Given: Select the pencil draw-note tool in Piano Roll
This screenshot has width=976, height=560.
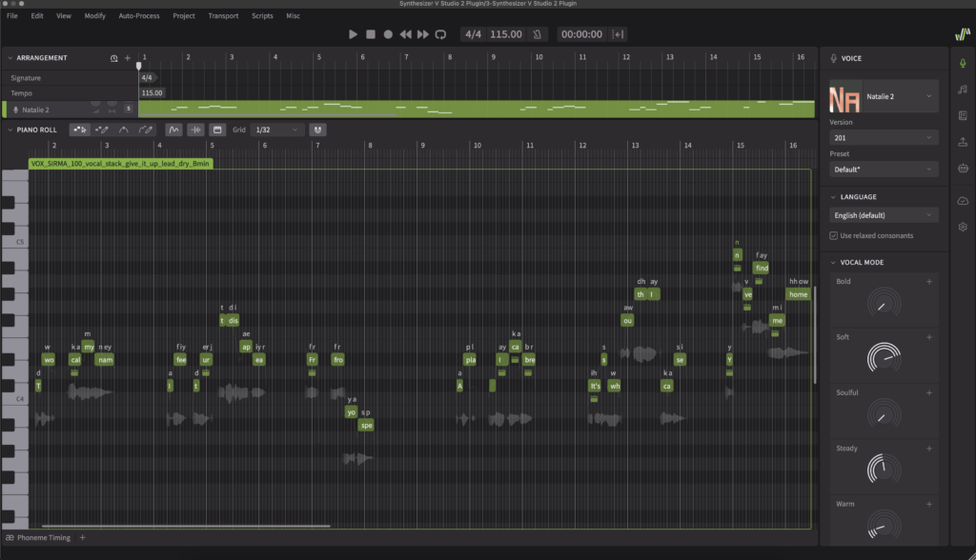Looking at the screenshot, I should point(102,130).
